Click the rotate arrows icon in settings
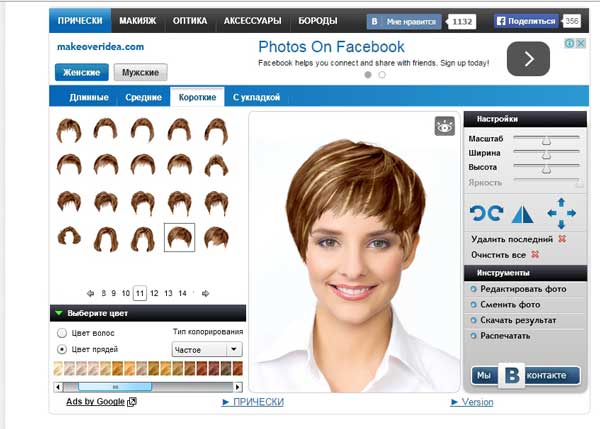This screenshot has width=600, height=429. pyautogui.click(x=485, y=213)
